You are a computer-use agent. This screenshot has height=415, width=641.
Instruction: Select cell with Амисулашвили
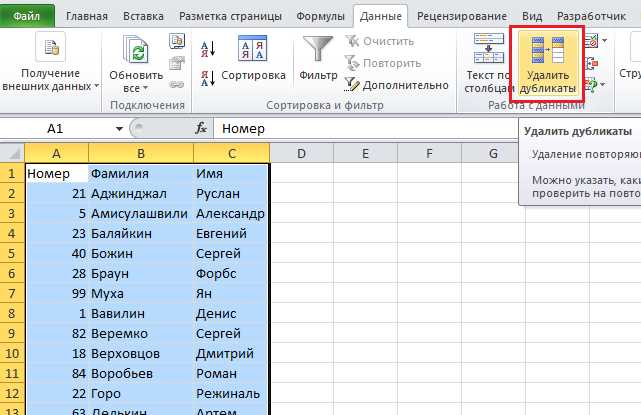coord(141,213)
